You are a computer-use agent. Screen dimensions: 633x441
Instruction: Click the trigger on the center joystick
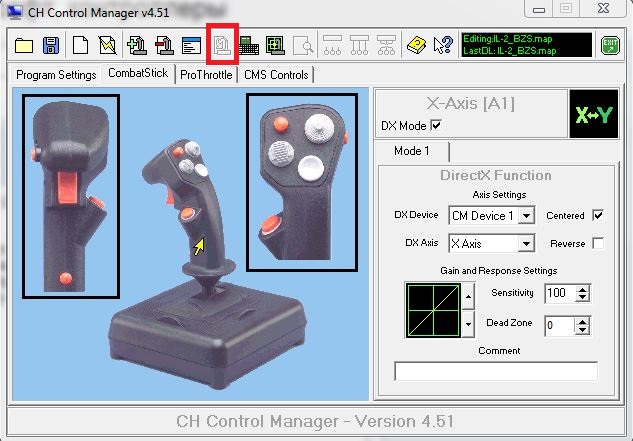coord(170,196)
